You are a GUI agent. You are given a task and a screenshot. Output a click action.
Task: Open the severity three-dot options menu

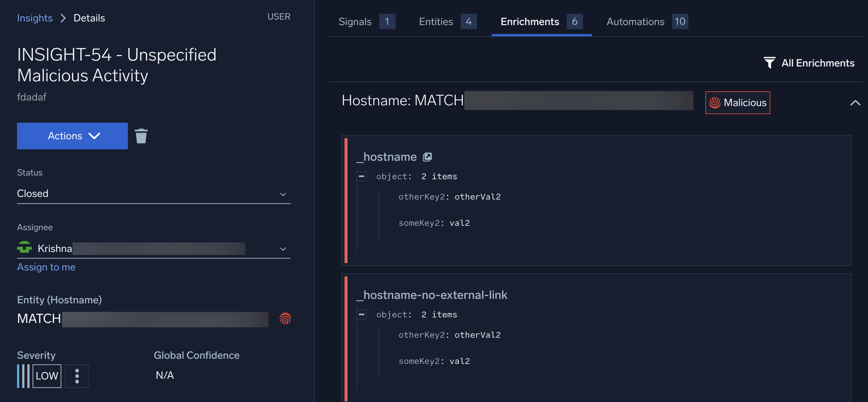pos(77,376)
